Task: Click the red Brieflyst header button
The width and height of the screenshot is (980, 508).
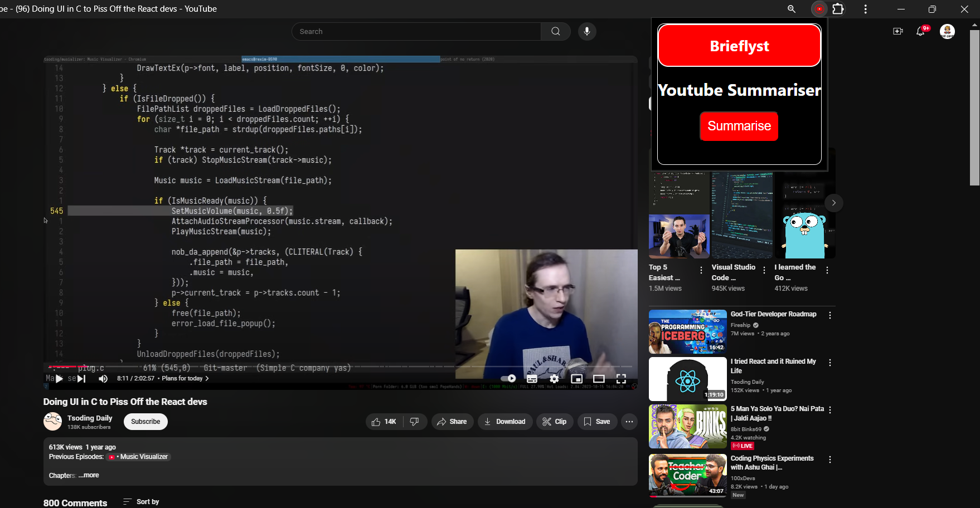Action: point(739,46)
